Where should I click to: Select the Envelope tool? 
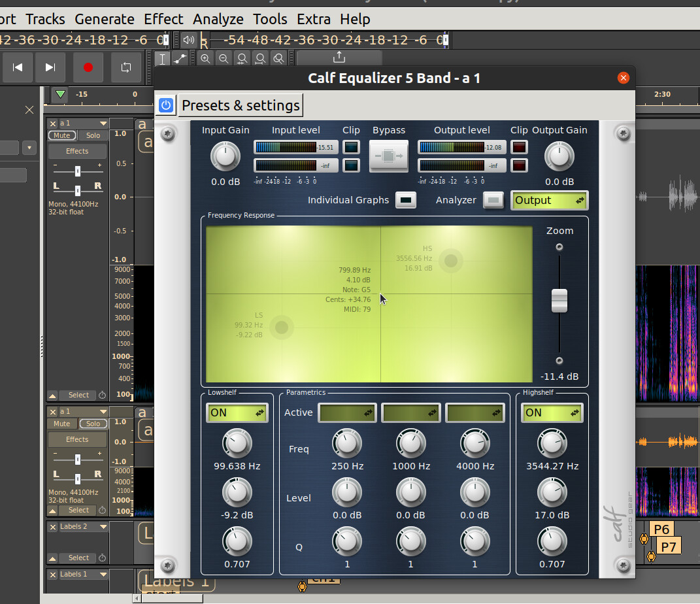[180, 59]
